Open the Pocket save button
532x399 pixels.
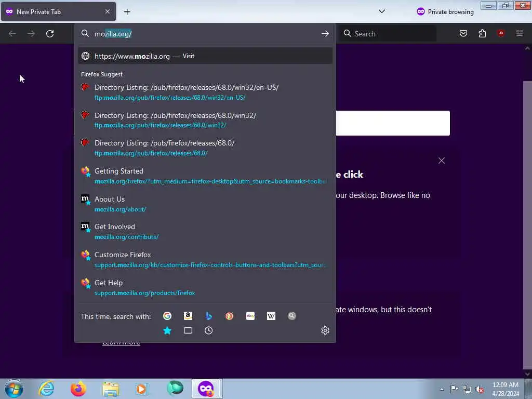coord(463,33)
